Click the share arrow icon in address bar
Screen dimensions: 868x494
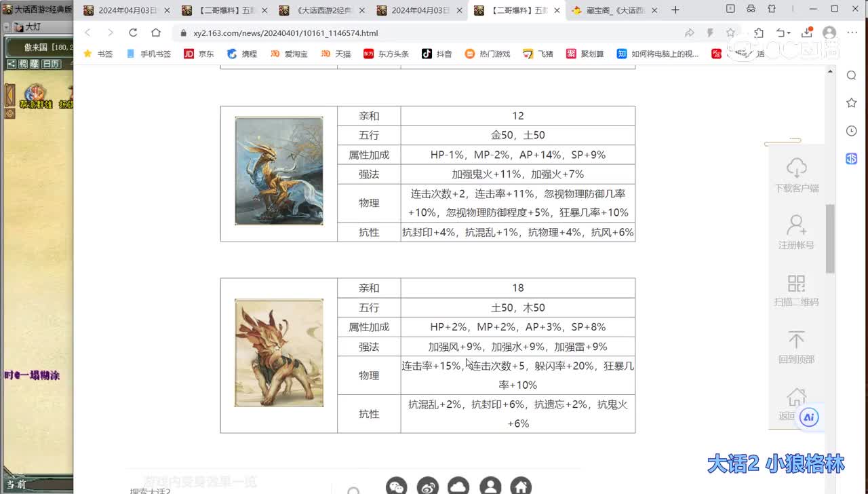[690, 33]
